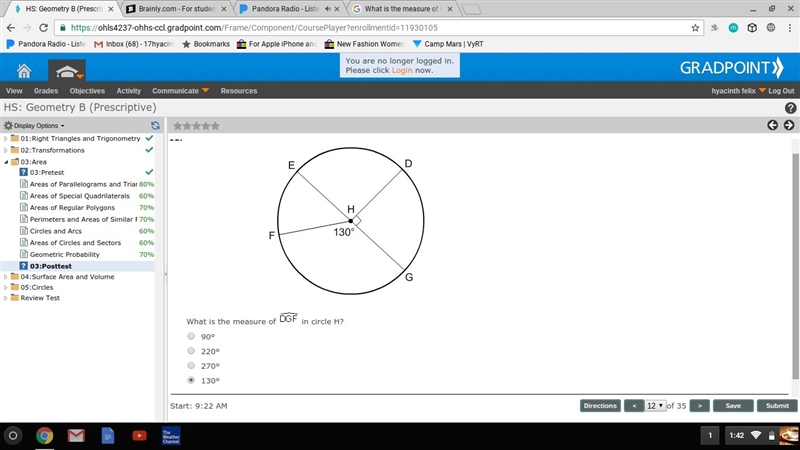Viewport: 800px width, 450px height.
Task: Mute the Pandora Radio tab audio
Action: 328,9
